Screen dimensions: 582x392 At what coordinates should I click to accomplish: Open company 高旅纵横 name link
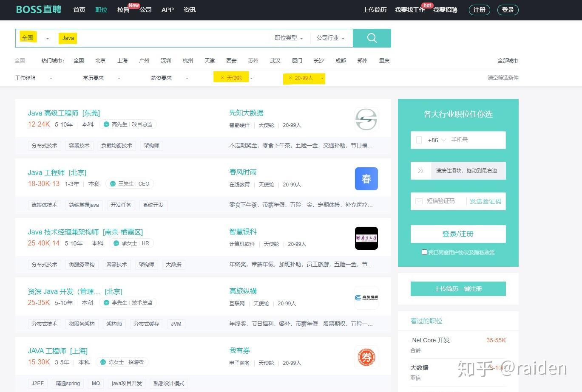coord(243,291)
